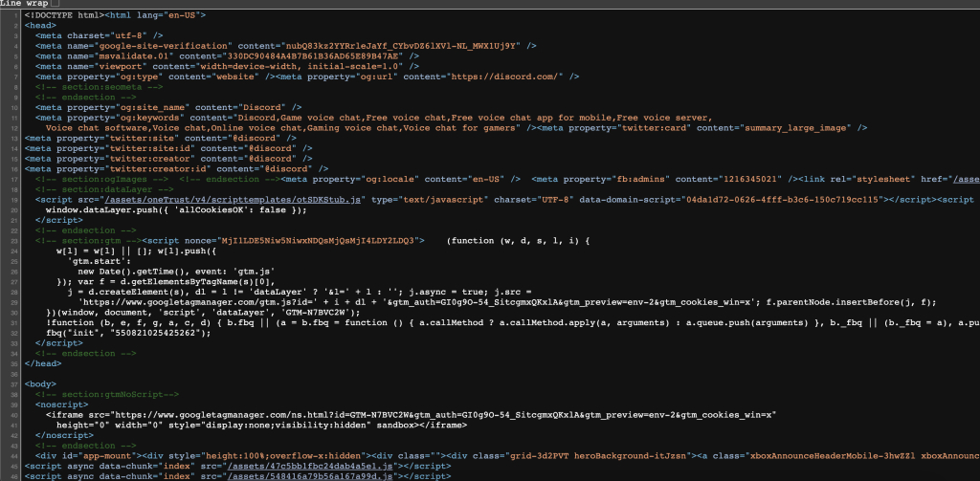
Task: Click line number 37 beside the body tag
Action: click(x=14, y=384)
